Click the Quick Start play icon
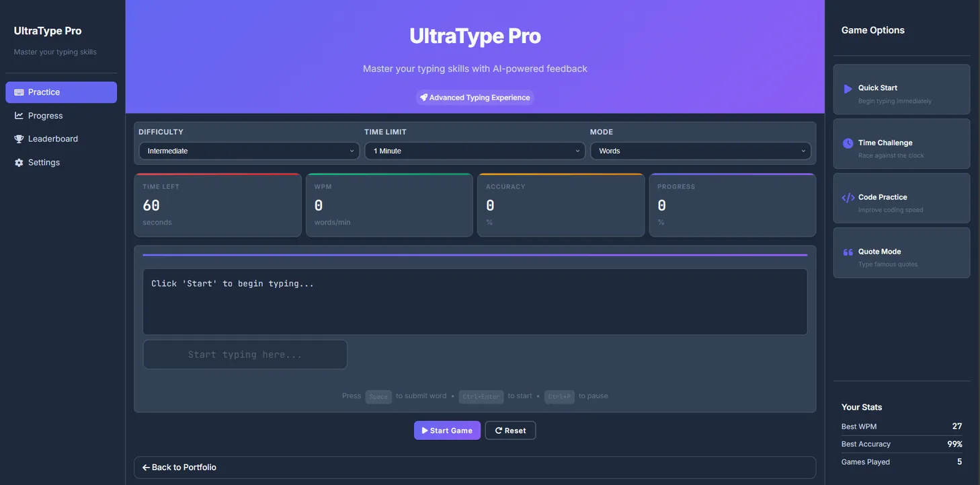The width and height of the screenshot is (980, 485). pyautogui.click(x=848, y=89)
